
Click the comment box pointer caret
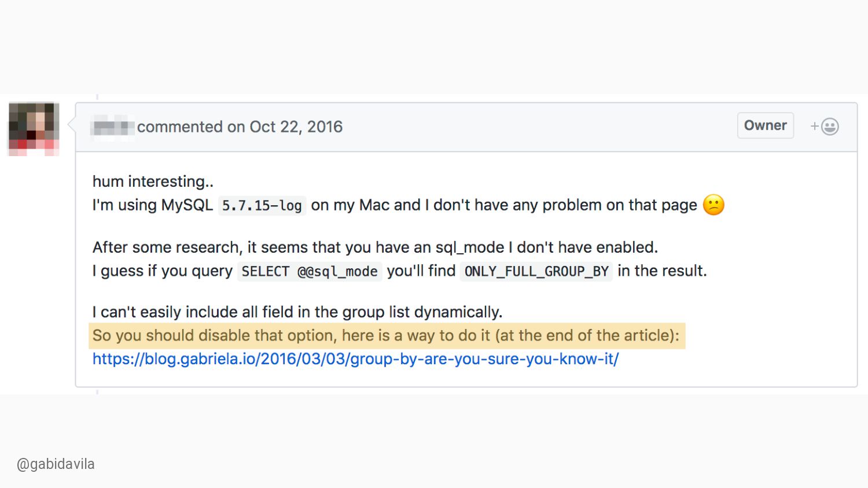72,124
